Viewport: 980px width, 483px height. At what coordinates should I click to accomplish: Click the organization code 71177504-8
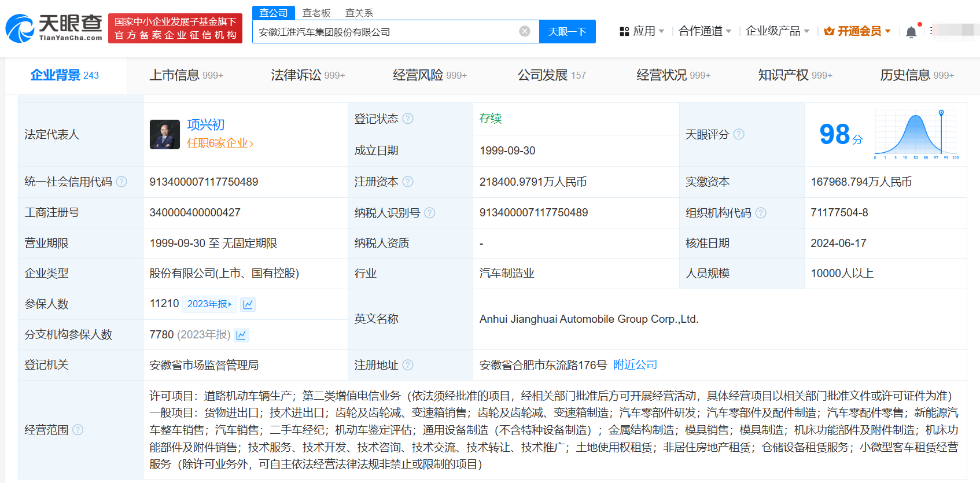click(839, 213)
